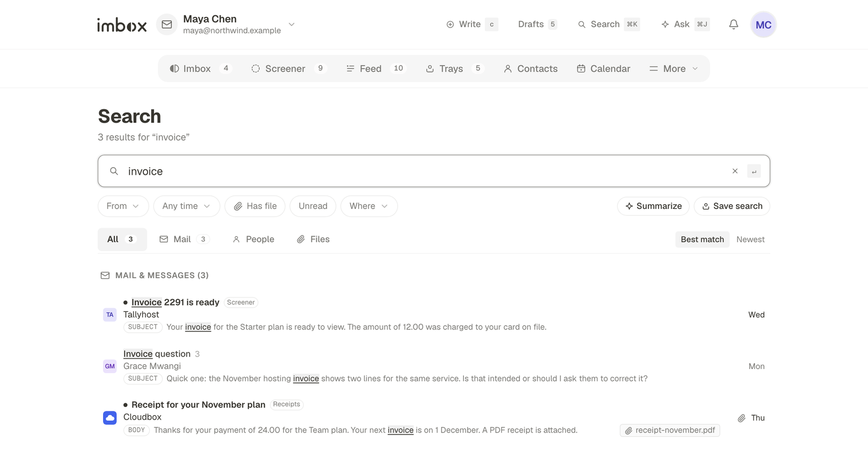Screen dimensions: 868x464
Task: Switch to People results tab
Action: point(253,239)
